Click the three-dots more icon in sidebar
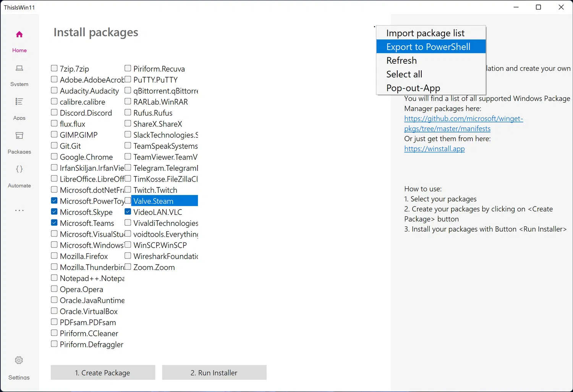This screenshot has height=392, width=573. tap(19, 210)
